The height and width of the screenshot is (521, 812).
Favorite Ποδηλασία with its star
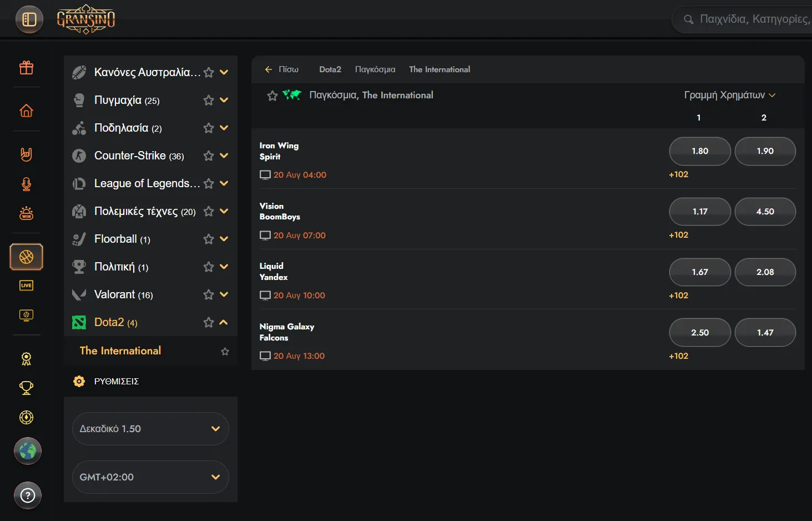[x=209, y=128]
